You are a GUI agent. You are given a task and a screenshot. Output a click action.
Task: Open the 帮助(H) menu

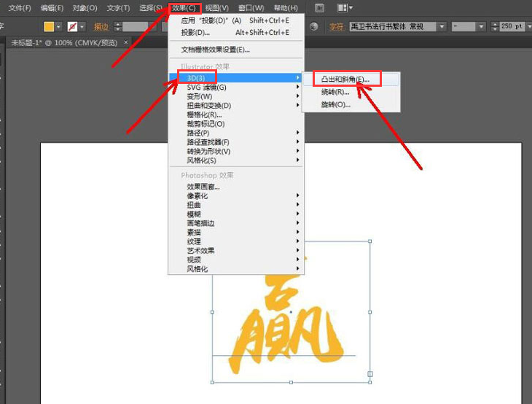point(286,8)
